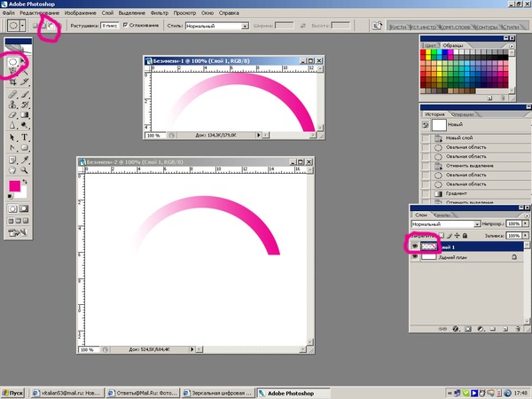Open the Фильтр menu
Image resolution: width=532 pixels, height=399 pixels.
[x=159, y=13]
